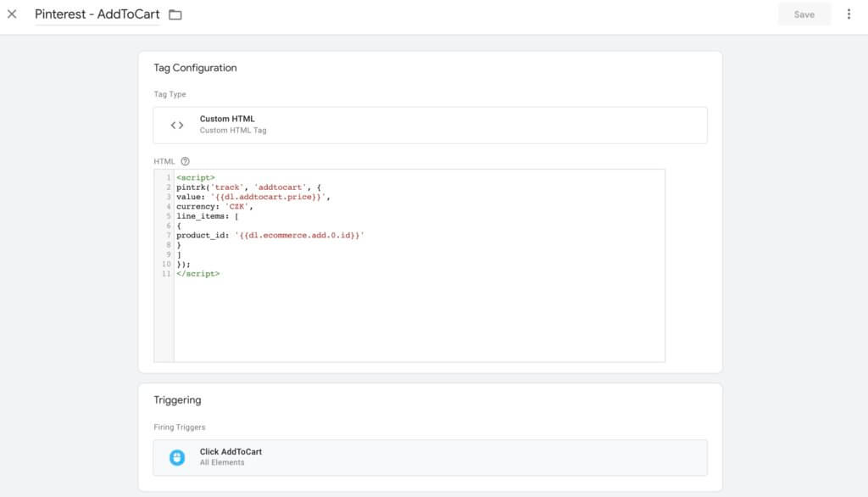Viewport: 868px width, 497px height.
Task: Click the currency: 'CZK' code line
Action: pyautogui.click(x=214, y=206)
